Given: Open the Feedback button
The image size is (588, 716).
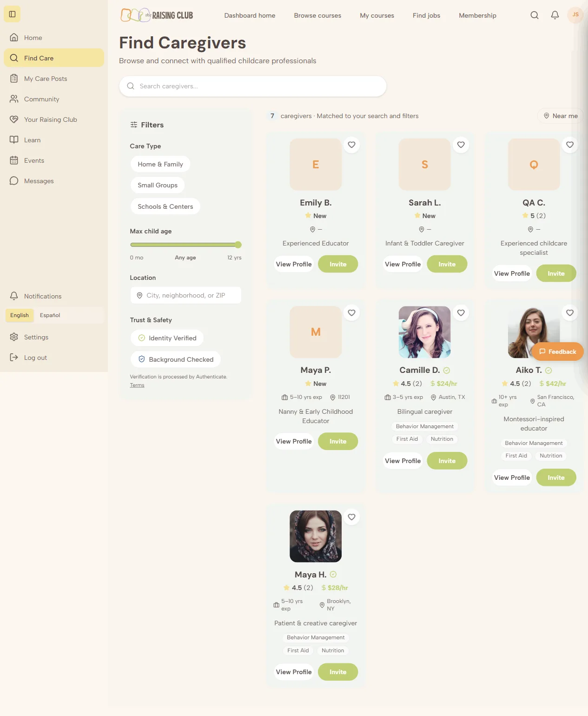Looking at the screenshot, I should point(557,351).
